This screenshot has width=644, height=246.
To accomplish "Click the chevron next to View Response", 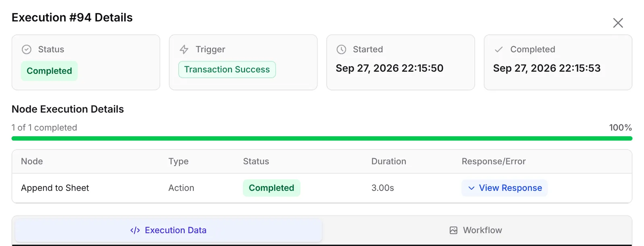I will [x=471, y=188].
